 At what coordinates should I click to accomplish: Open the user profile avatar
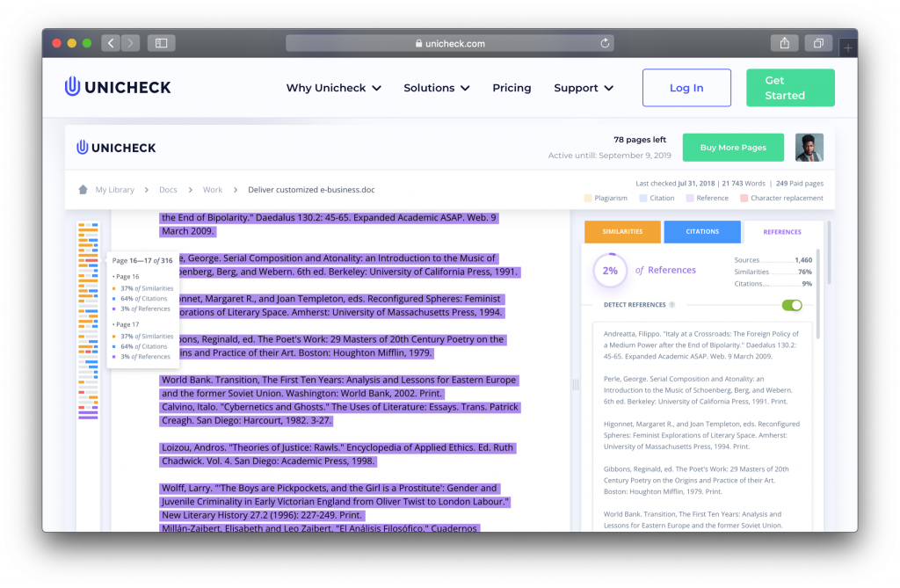tap(809, 148)
